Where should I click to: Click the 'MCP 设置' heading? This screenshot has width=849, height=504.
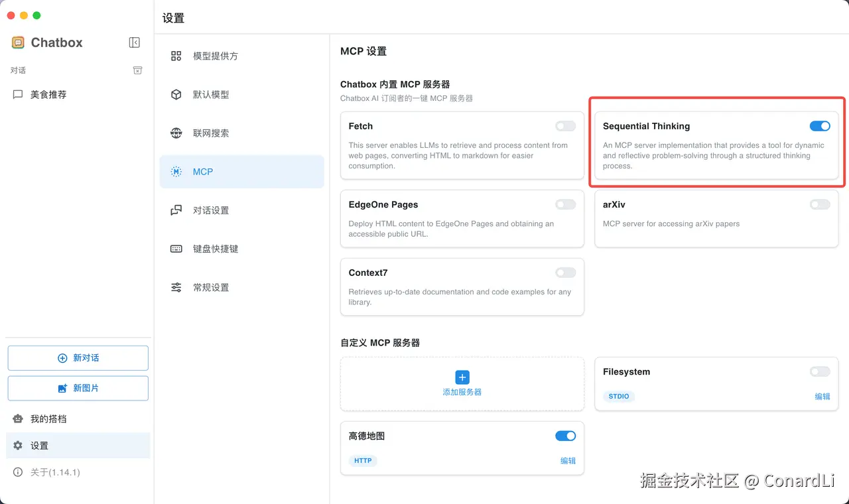[363, 51]
